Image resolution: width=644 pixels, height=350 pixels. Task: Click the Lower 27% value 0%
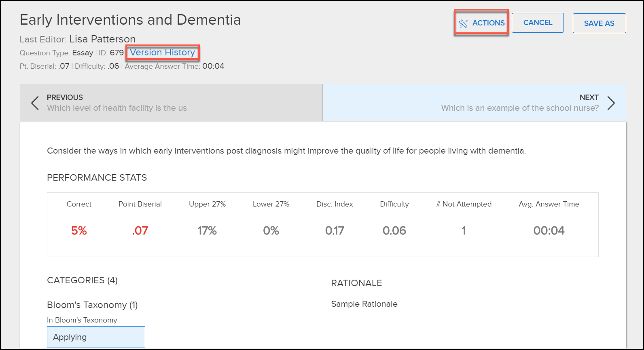[x=271, y=231]
